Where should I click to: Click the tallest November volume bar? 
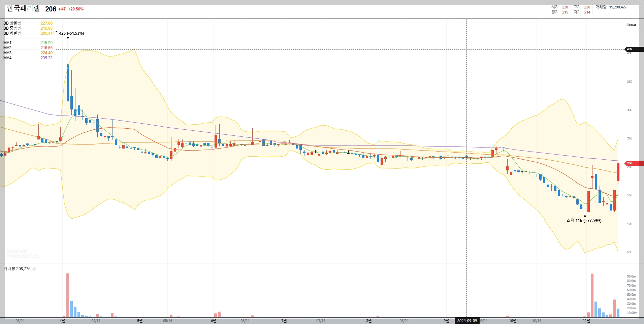592,296
